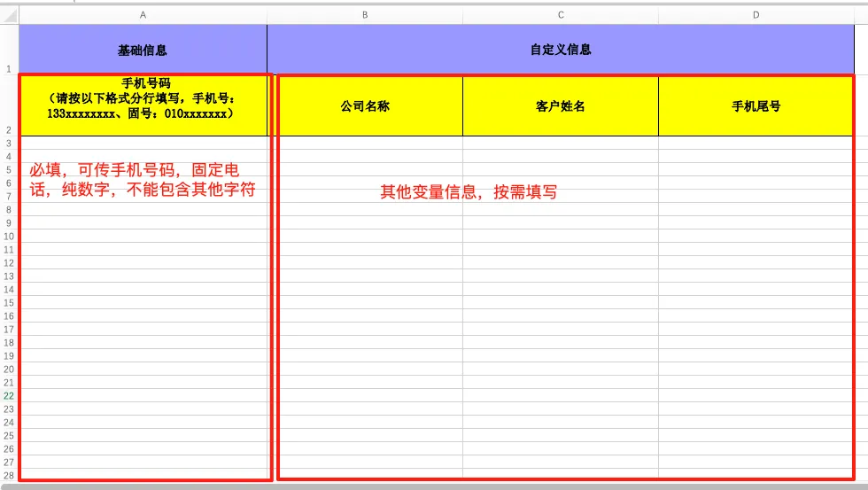
Task: Select the 手机号码 format instruction cell
Action: click(143, 99)
